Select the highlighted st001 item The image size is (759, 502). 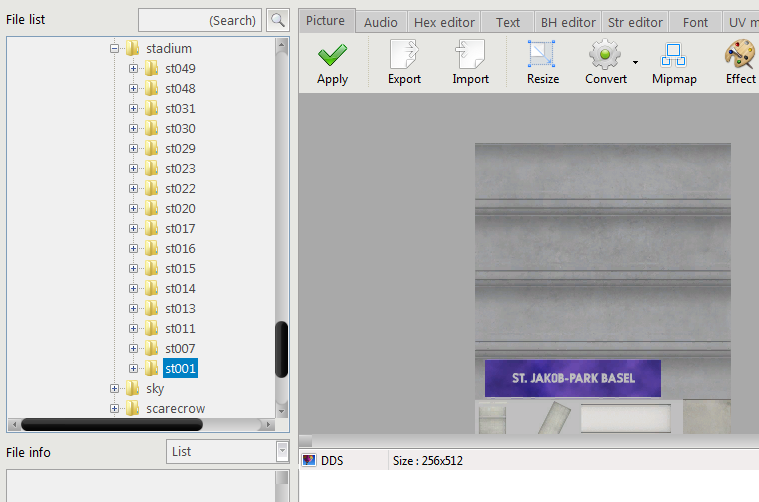180,368
